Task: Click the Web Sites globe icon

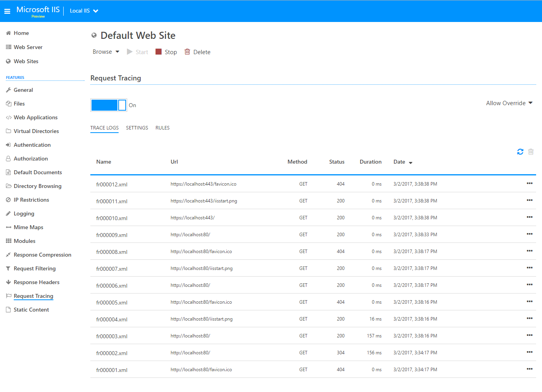Action: coord(8,61)
